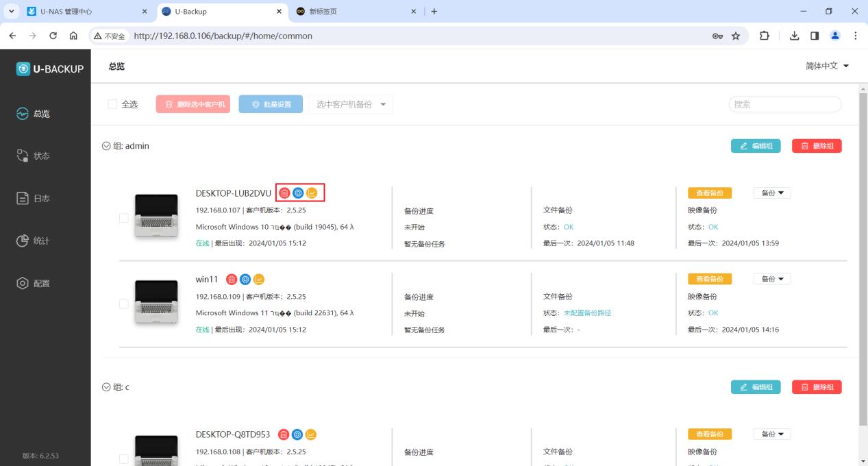The image size is (868, 466).
Task: Click the delete icon next to DESKTOP-LUB2DVU
Action: pos(285,193)
